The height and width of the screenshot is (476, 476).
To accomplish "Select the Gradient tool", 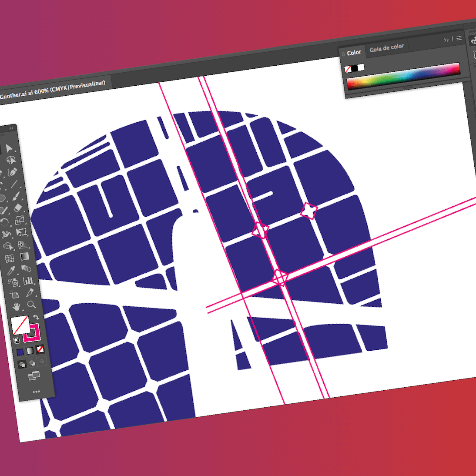I will [x=24, y=257].
